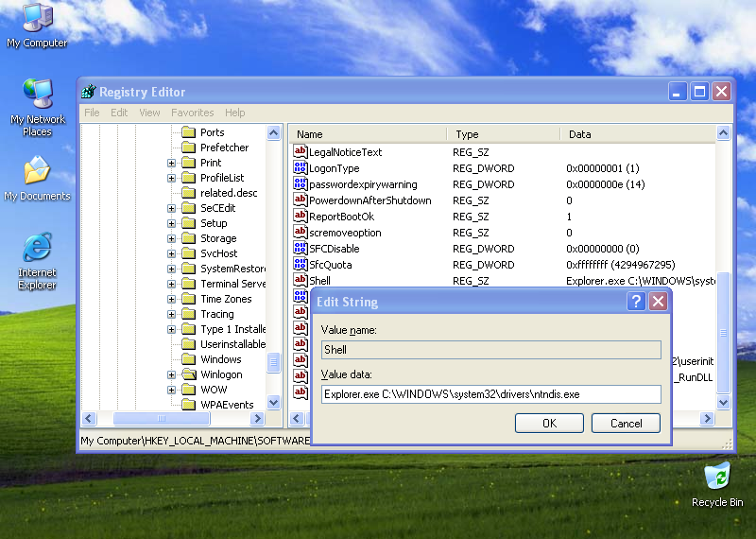Click tree pane scroll up arrow

pyautogui.click(x=273, y=132)
